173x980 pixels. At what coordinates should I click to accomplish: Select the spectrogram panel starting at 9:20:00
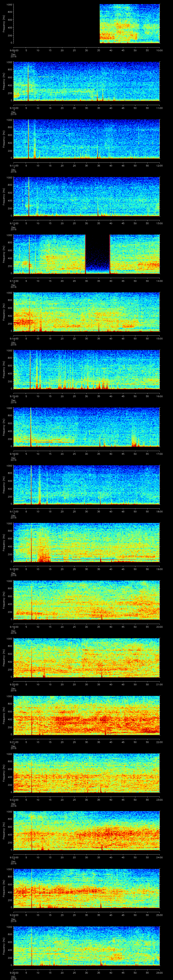87,658
